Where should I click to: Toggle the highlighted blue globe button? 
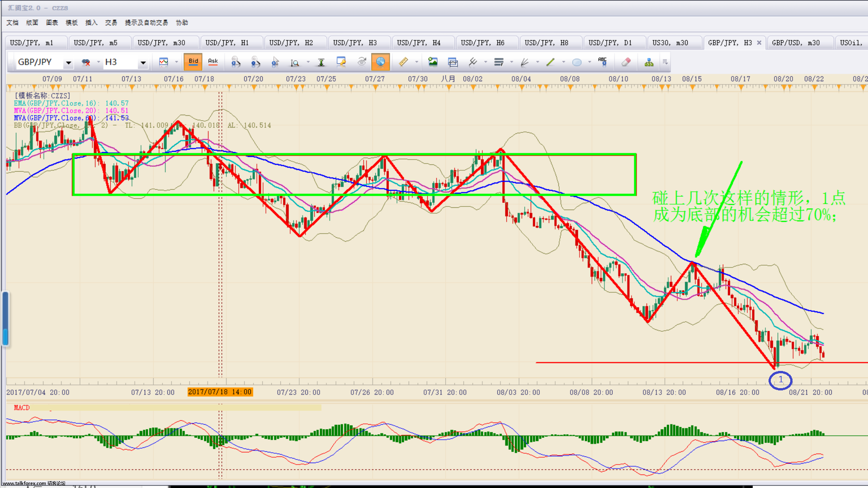(381, 62)
